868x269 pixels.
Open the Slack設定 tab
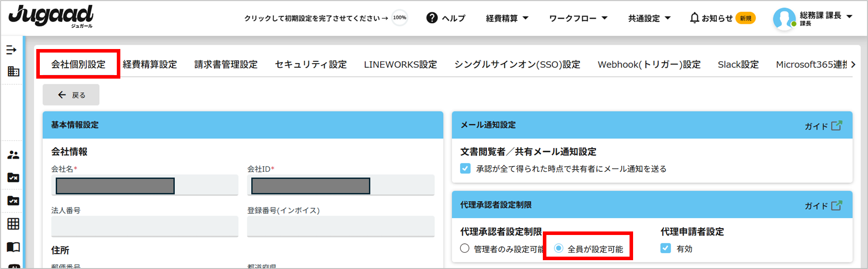(x=738, y=64)
